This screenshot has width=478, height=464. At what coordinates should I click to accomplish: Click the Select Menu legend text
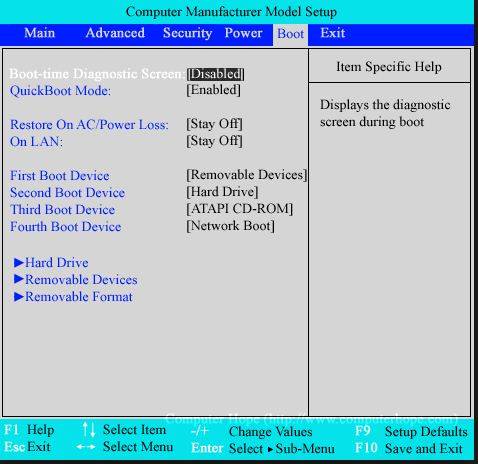[x=138, y=447]
